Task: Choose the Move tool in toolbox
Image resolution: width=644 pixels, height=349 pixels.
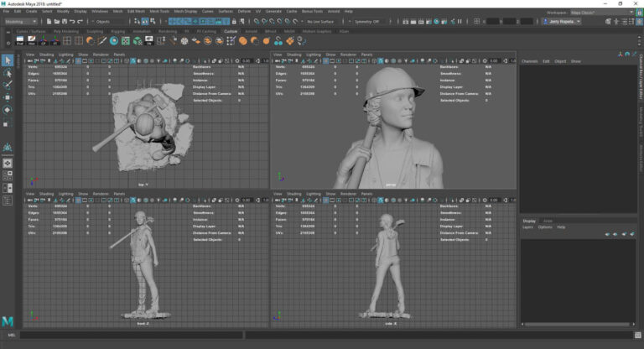Action: (x=8, y=97)
